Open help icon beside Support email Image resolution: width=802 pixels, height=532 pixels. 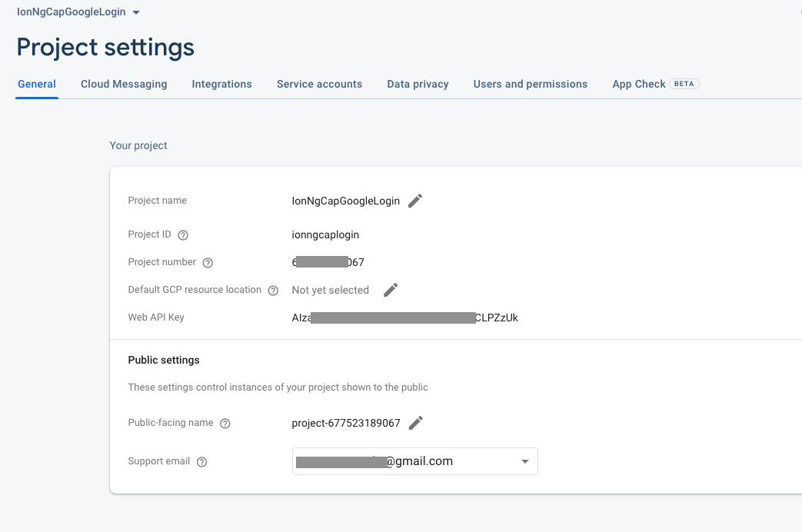[x=202, y=462]
